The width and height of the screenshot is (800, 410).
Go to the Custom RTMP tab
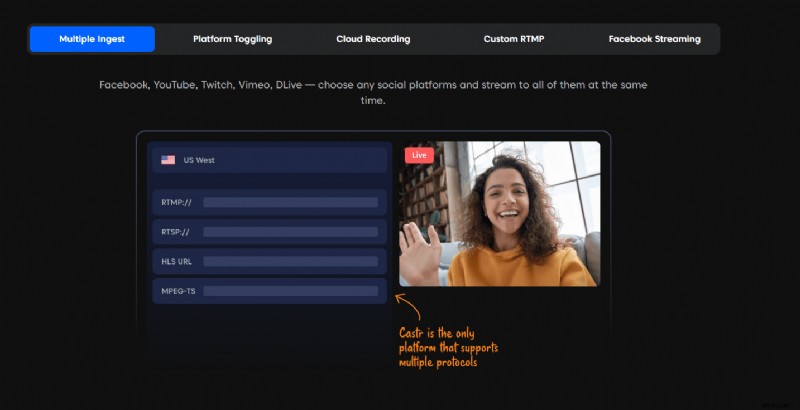point(514,39)
